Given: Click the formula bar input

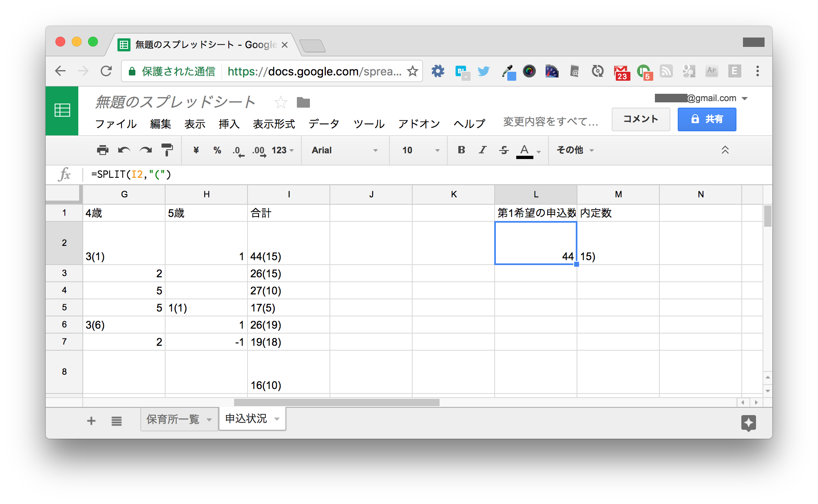Looking at the screenshot, I should coord(428,175).
